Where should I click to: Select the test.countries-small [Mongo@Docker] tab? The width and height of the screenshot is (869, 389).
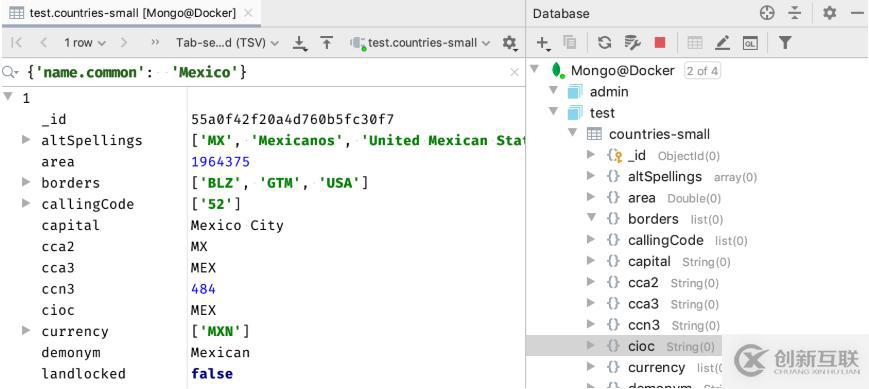click(131, 13)
